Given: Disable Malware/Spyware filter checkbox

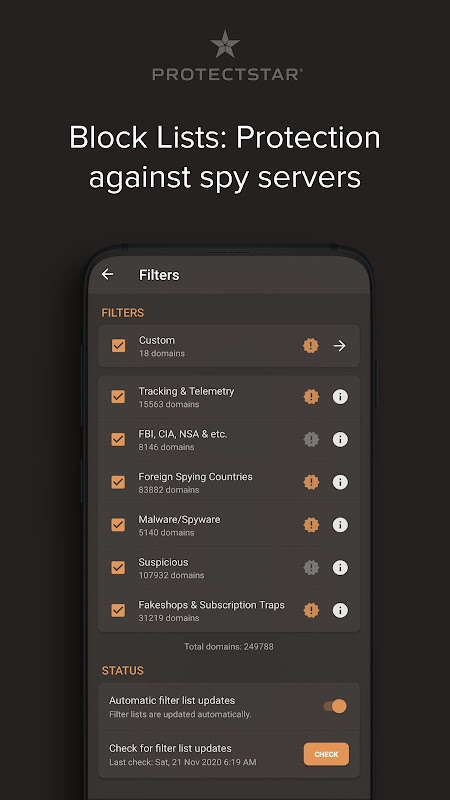Looking at the screenshot, I should click(118, 524).
